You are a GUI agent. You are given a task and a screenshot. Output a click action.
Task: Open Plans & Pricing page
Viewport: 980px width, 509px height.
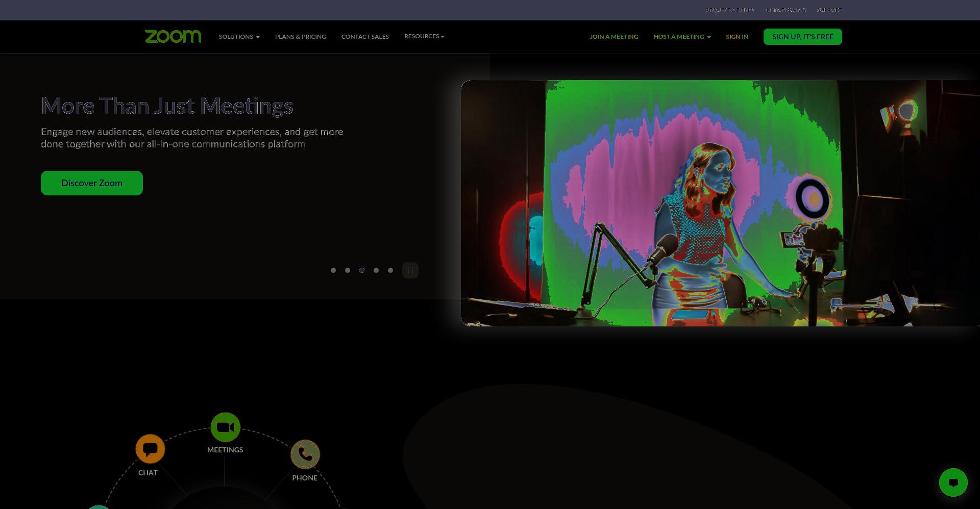[301, 37]
